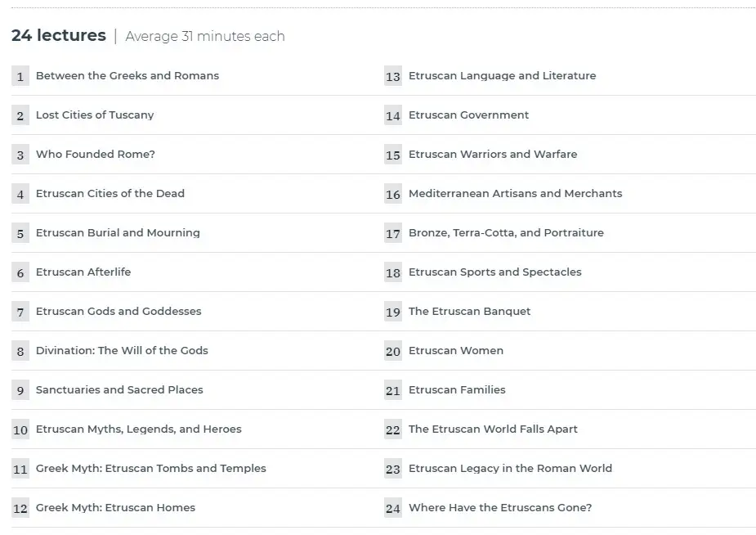Click the number 14 lecture badge
This screenshot has height=535, width=756.
pyautogui.click(x=393, y=115)
